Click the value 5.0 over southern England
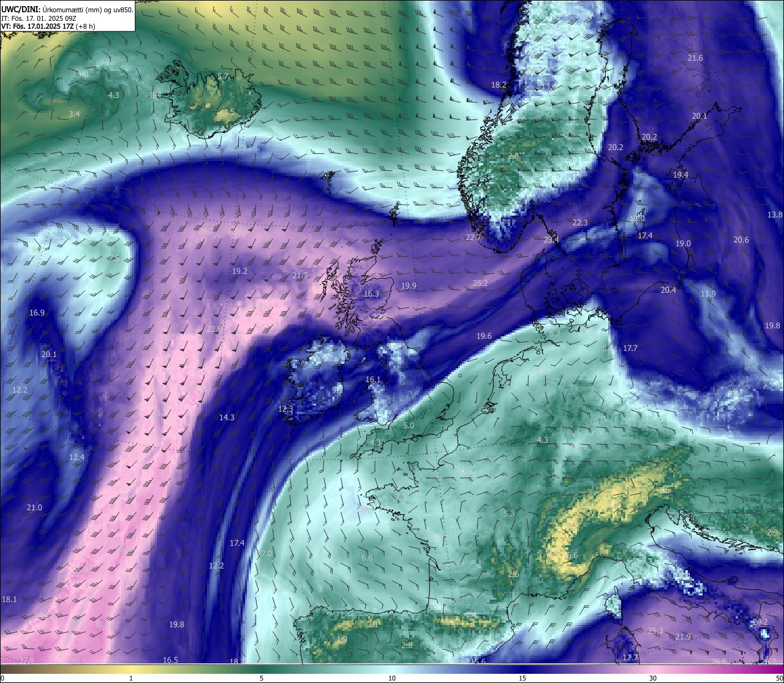The width and height of the screenshot is (784, 683). coord(409,426)
